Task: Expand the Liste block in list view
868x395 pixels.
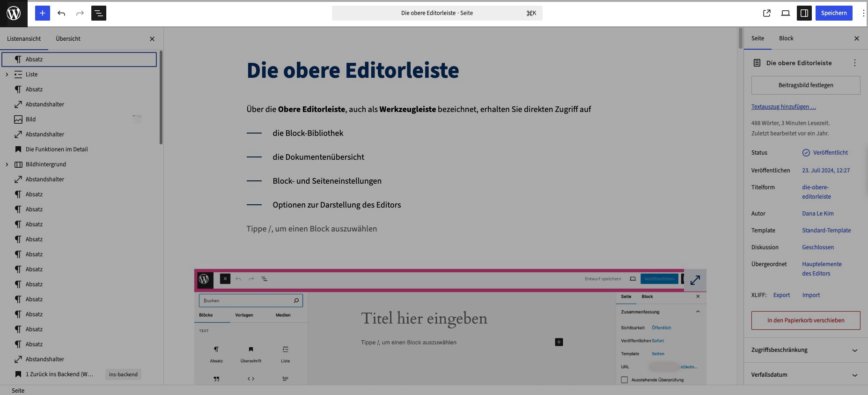Action: [7, 75]
